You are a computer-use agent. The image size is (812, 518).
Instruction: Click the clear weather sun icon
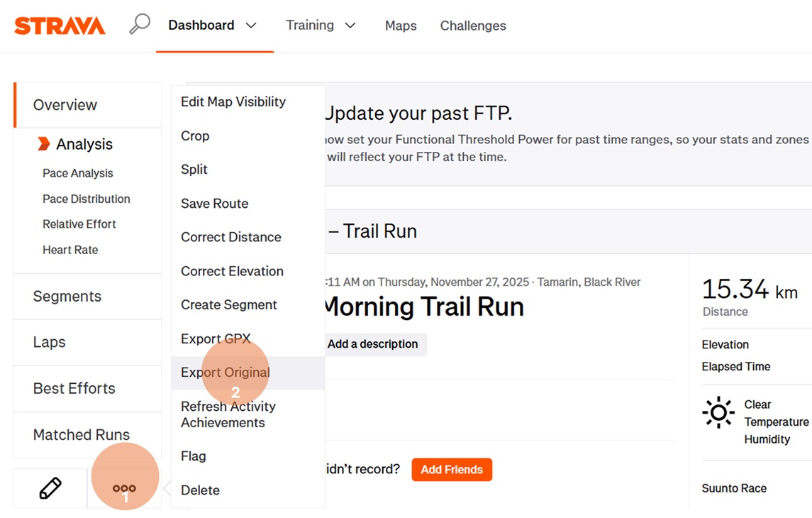[718, 412]
